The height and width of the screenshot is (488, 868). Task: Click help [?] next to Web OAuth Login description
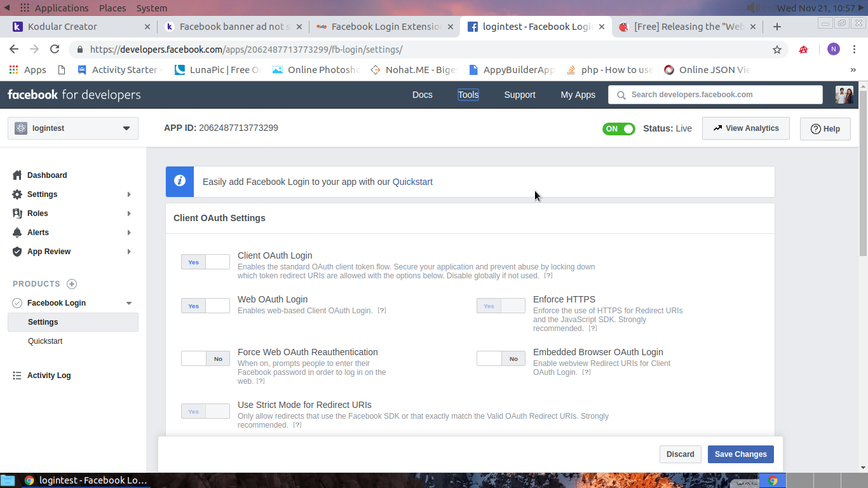point(382,311)
